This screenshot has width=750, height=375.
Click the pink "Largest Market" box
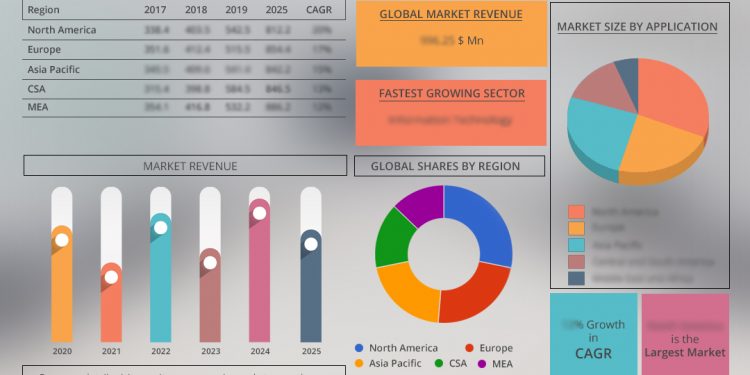tap(685, 334)
